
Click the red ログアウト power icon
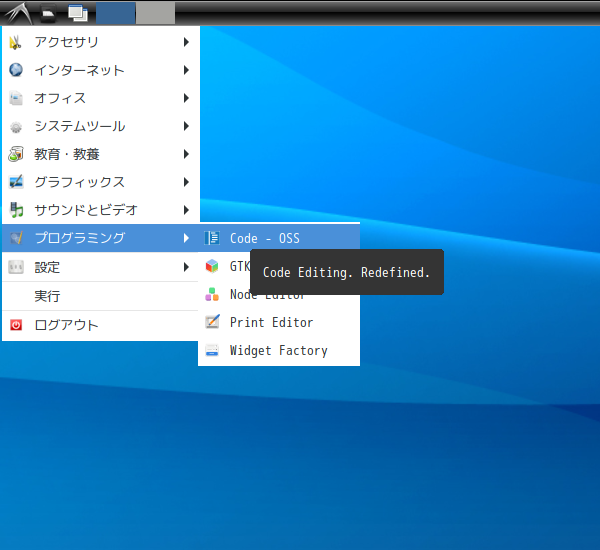point(16,325)
